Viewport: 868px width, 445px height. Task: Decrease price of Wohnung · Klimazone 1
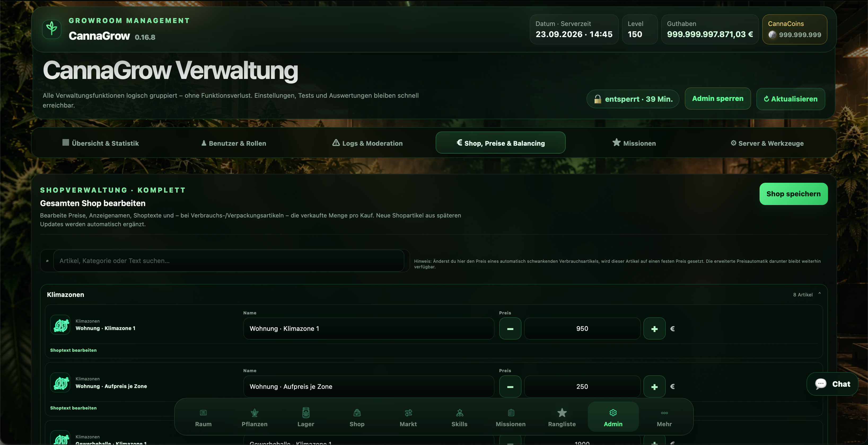(510, 329)
